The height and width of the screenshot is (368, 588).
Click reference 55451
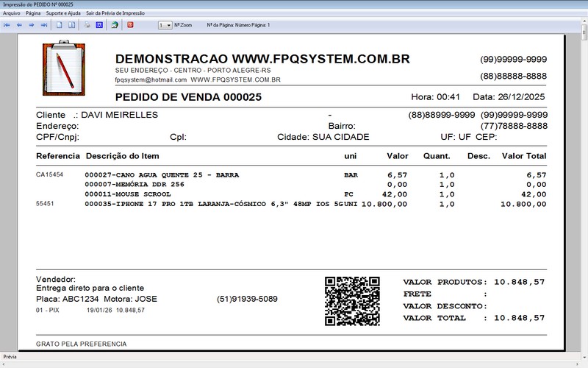45,204
